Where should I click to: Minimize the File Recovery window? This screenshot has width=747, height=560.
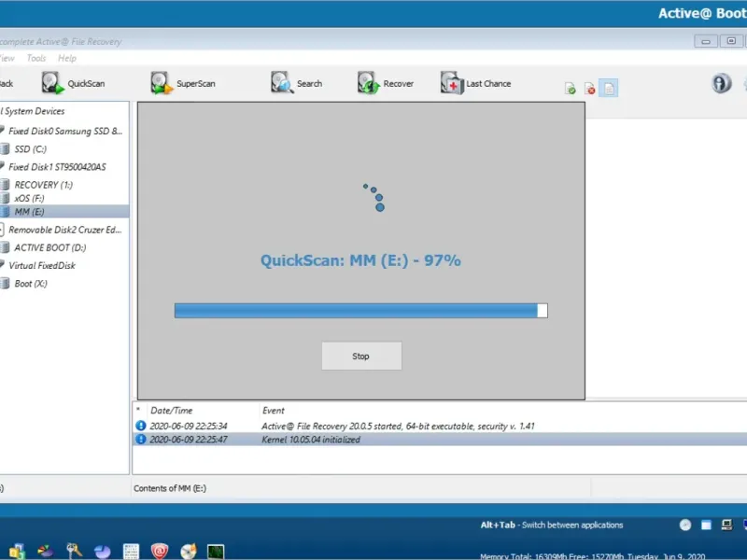(706, 41)
